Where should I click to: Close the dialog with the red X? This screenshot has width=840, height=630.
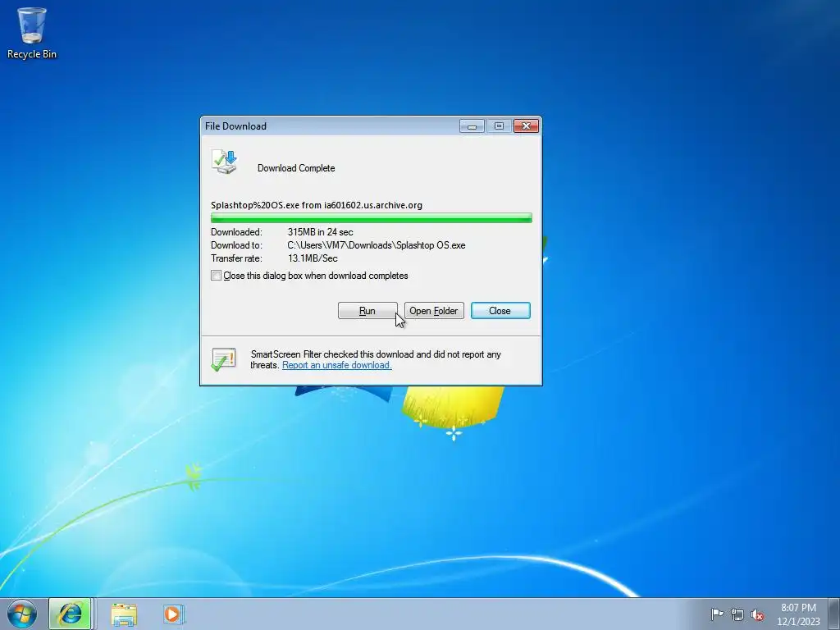pyautogui.click(x=526, y=126)
